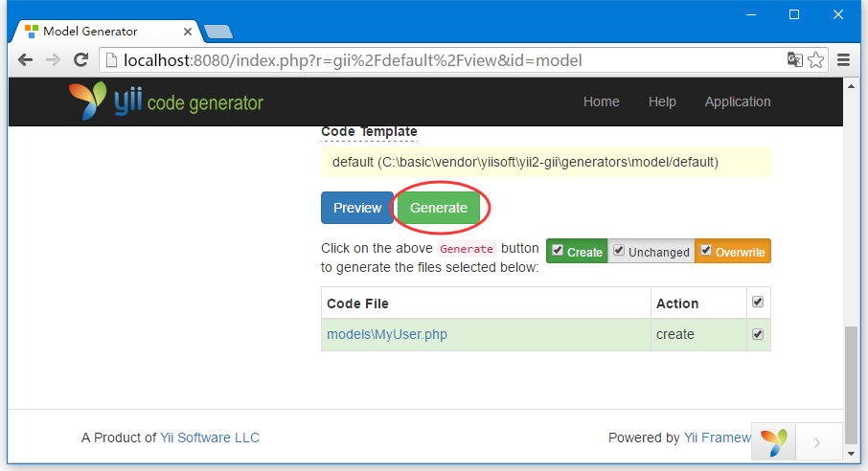Viewport: 868px width, 471px height.
Task: Toggle the Create filter checkbox
Action: point(558,250)
